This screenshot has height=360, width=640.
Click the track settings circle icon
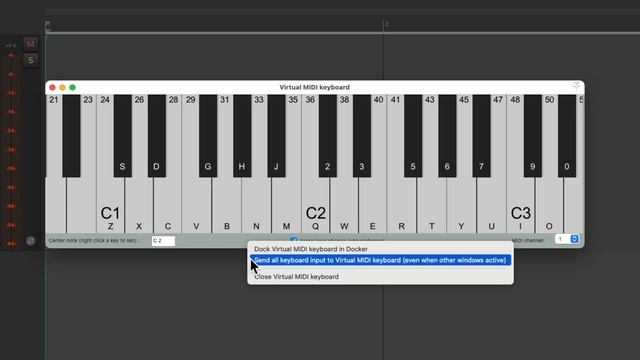(31, 241)
